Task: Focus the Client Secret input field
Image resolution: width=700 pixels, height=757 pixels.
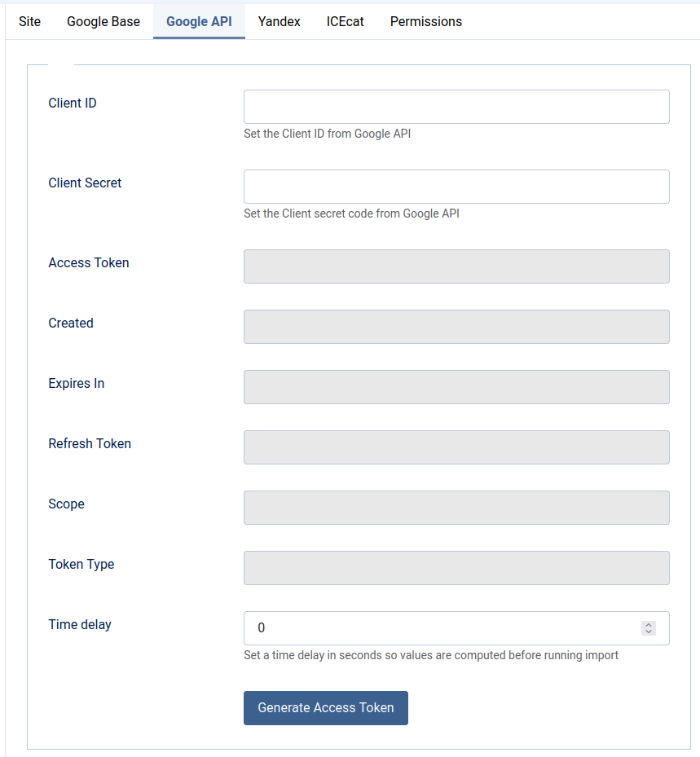Action: click(x=456, y=186)
